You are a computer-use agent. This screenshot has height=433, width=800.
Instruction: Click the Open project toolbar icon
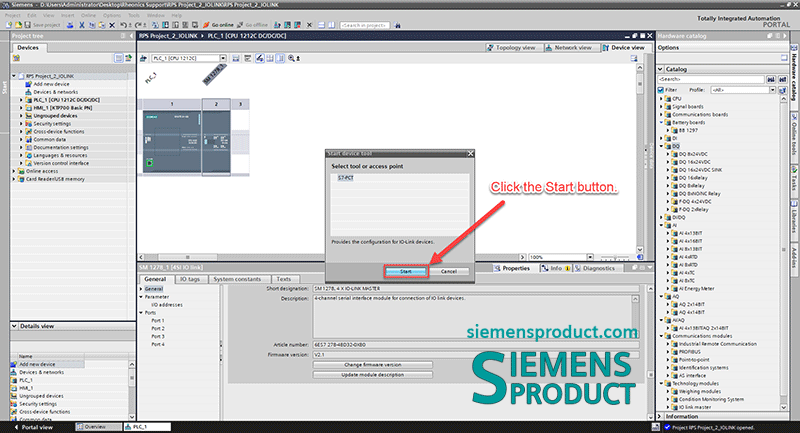18,24
